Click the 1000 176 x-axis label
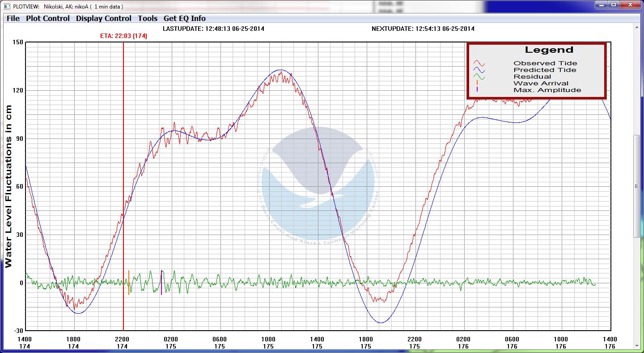The width and height of the screenshot is (644, 353). tap(561, 343)
